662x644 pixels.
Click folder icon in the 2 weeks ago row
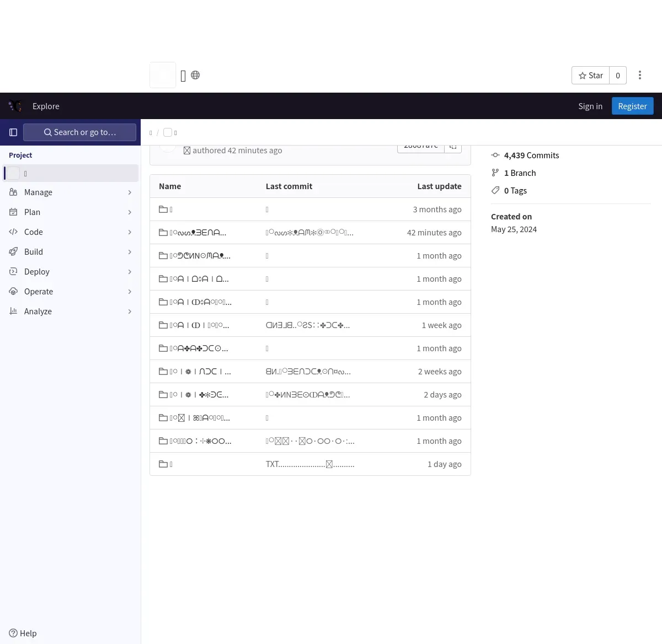point(163,372)
